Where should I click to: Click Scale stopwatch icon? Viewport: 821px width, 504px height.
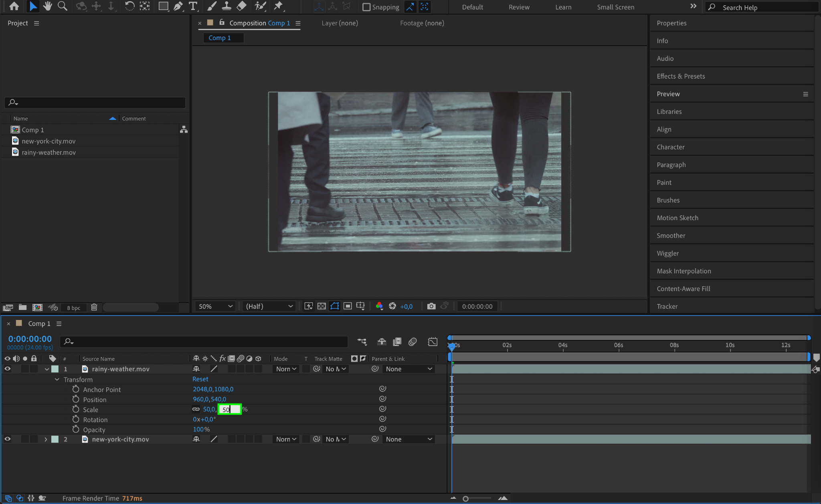point(76,409)
